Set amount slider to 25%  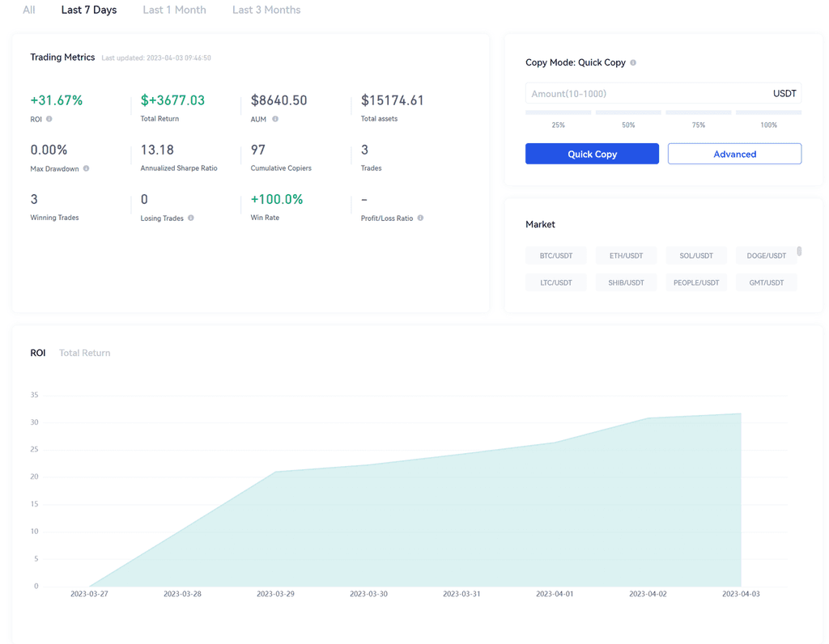pos(558,113)
